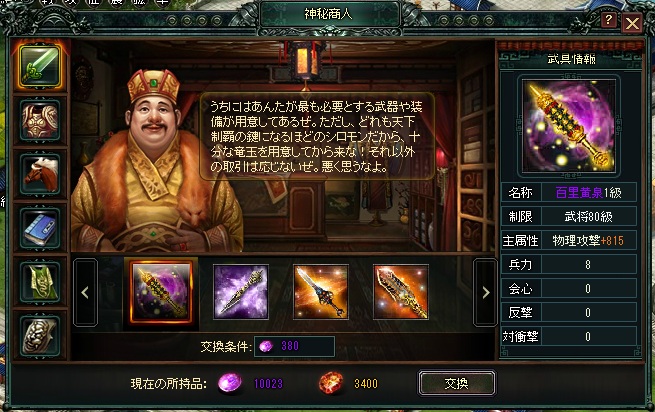Open help with the question mark
This screenshot has height=412, width=655.
tap(608, 19)
